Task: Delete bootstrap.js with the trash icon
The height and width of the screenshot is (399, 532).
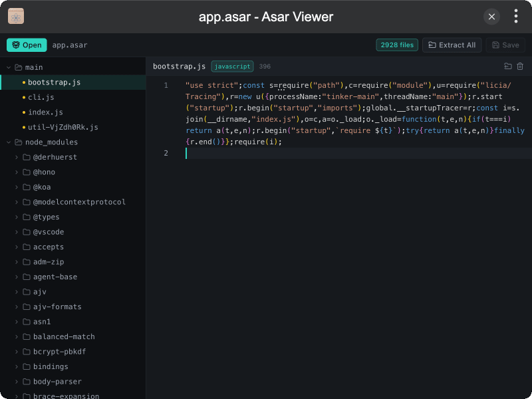Action: click(520, 66)
